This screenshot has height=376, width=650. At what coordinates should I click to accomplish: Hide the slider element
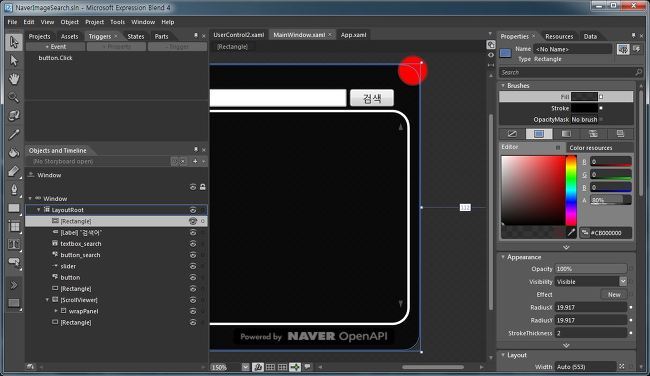click(193, 266)
